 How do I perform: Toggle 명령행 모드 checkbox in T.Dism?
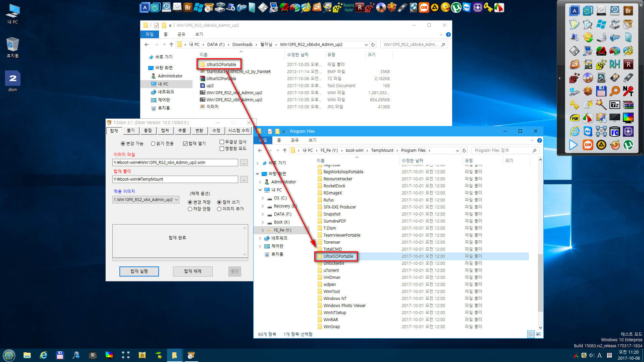pyautogui.click(x=222, y=148)
